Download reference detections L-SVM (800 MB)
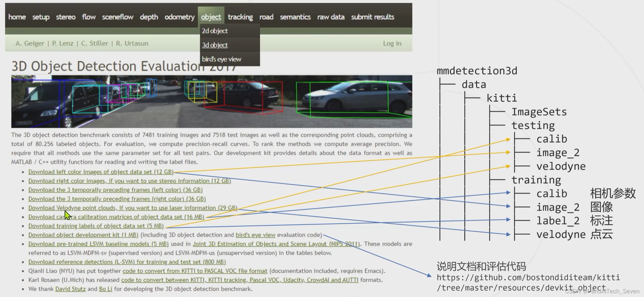Screen dimensions: 644x297 click(127, 262)
